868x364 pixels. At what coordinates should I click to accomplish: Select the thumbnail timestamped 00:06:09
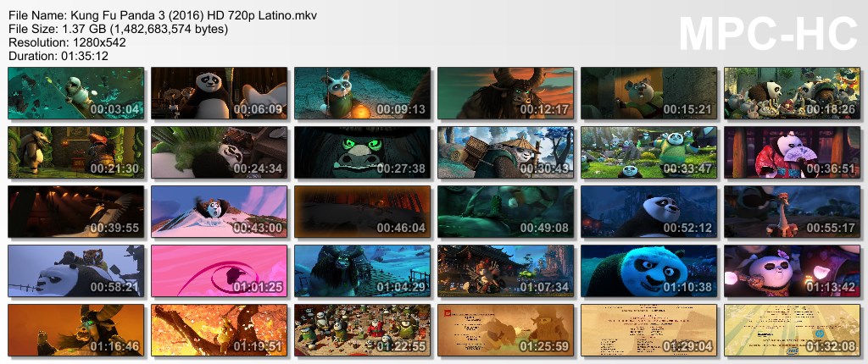(220, 93)
